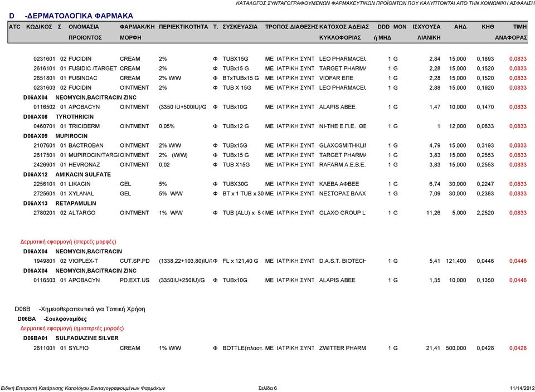Click the ΤΡΟΠΟΣ ΔΙΑΘΕΣΗΣ column header
Image resolution: width=535 pixels, height=392 pixels.
(291, 27)
